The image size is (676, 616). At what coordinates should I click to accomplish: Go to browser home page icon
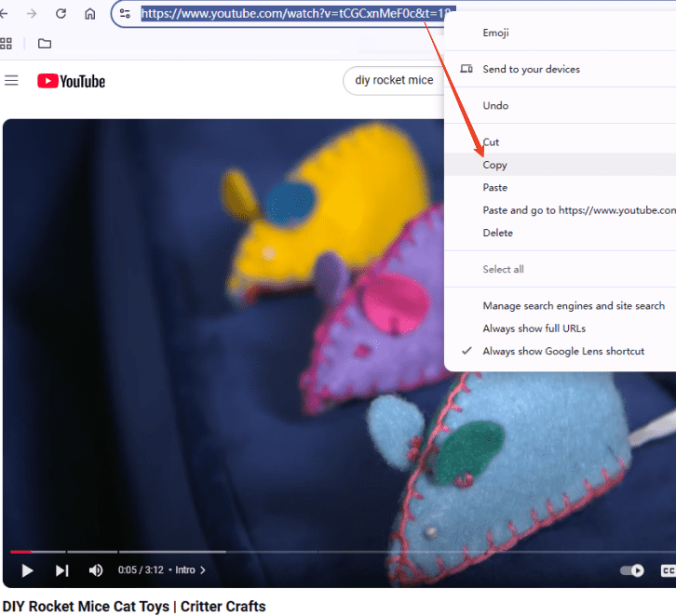click(89, 14)
